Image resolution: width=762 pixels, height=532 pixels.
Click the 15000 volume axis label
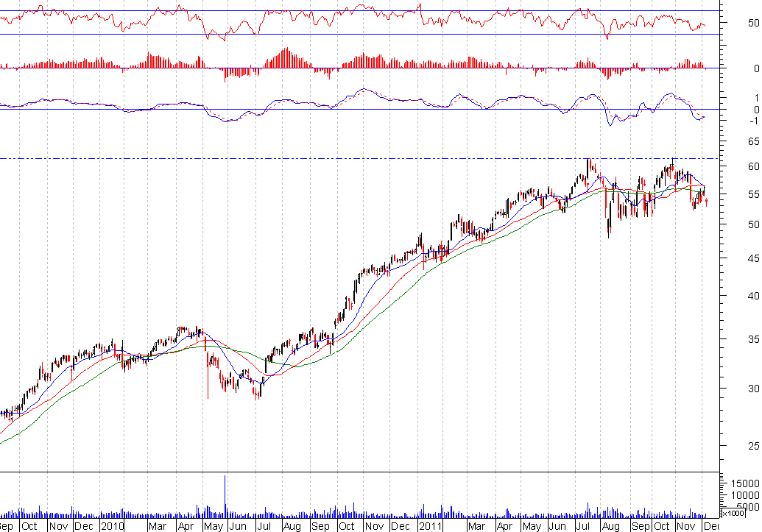745,483
